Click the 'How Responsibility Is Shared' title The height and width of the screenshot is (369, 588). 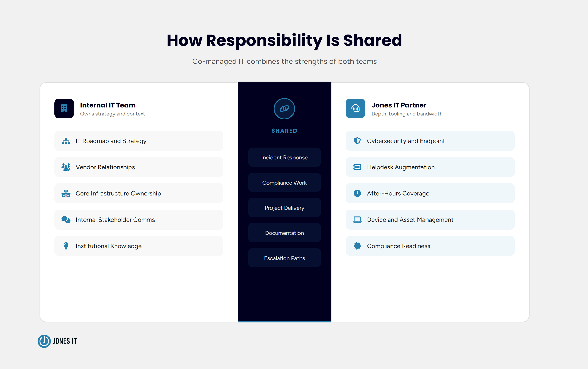(x=284, y=40)
